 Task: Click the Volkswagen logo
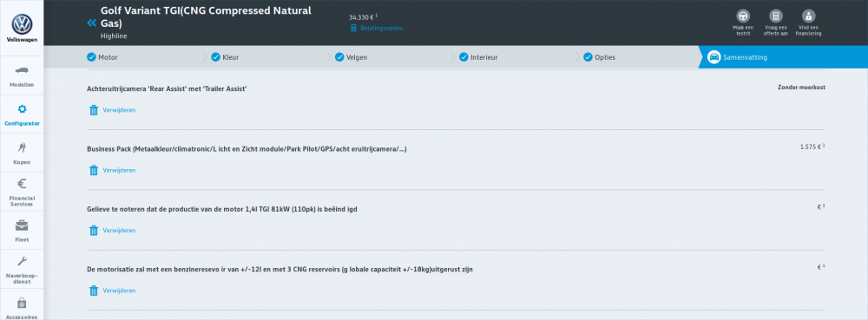(23, 23)
